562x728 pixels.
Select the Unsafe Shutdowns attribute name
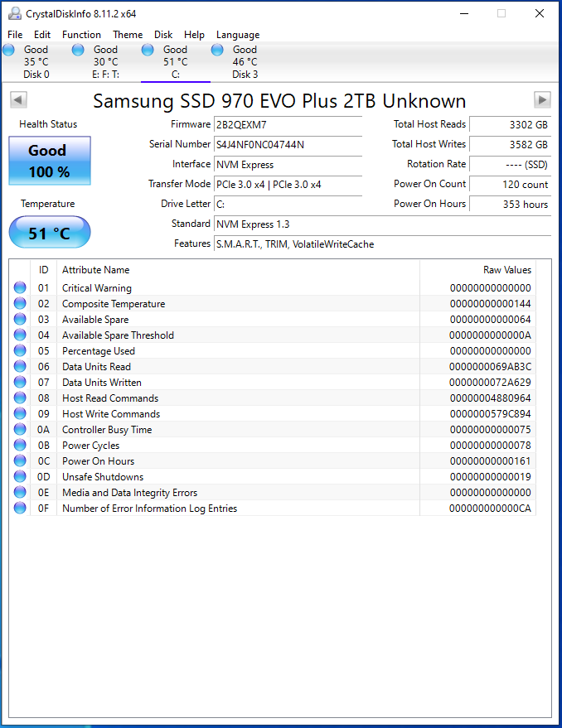click(x=103, y=477)
